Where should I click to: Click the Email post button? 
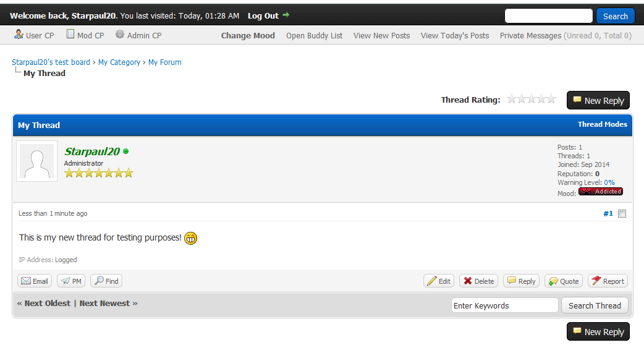[x=35, y=281]
